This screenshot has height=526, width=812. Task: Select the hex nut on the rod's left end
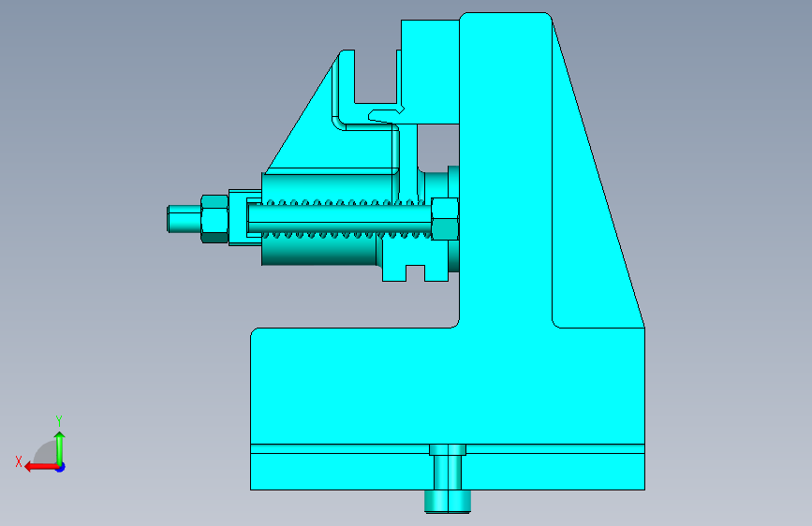pyautogui.click(x=214, y=219)
